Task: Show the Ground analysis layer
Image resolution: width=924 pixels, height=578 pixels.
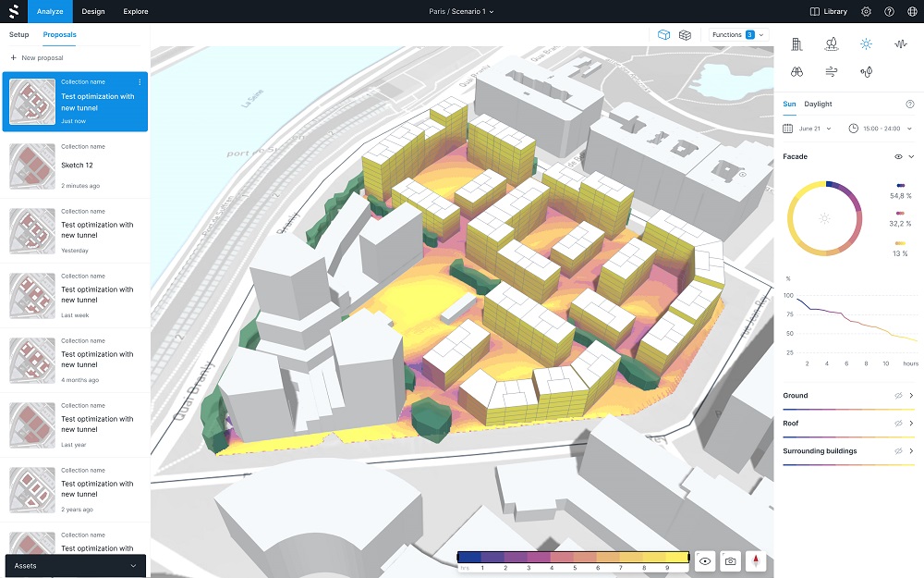Action: pyautogui.click(x=898, y=396)
